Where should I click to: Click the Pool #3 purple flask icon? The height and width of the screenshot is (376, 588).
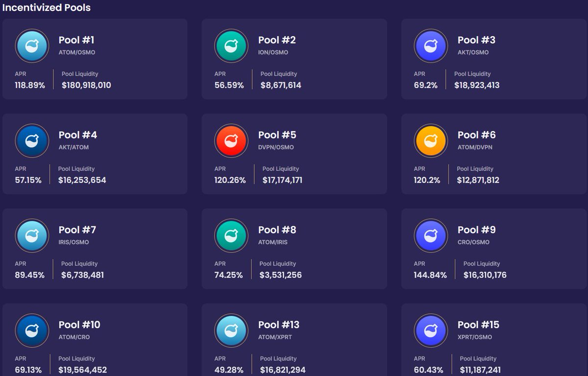coord(431,46)
